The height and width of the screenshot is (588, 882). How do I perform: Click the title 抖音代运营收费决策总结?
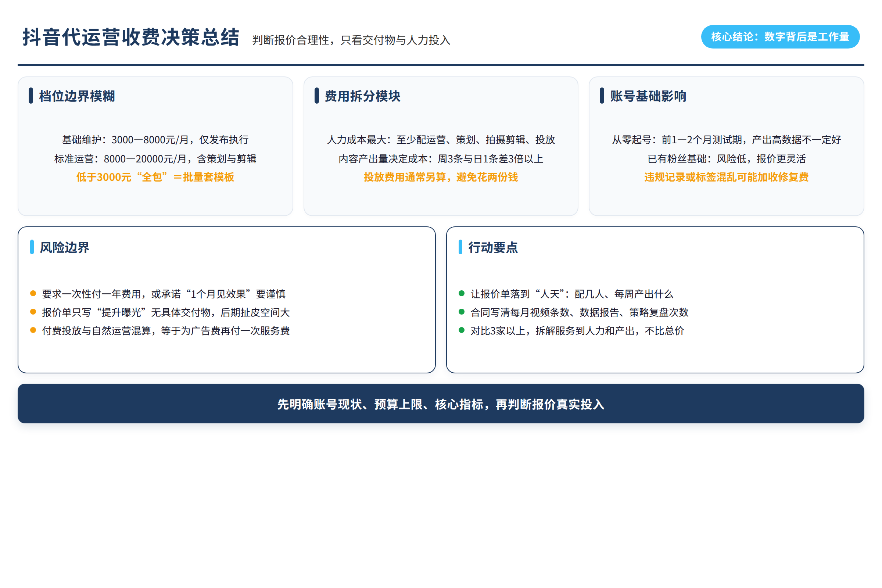[130, 37]
